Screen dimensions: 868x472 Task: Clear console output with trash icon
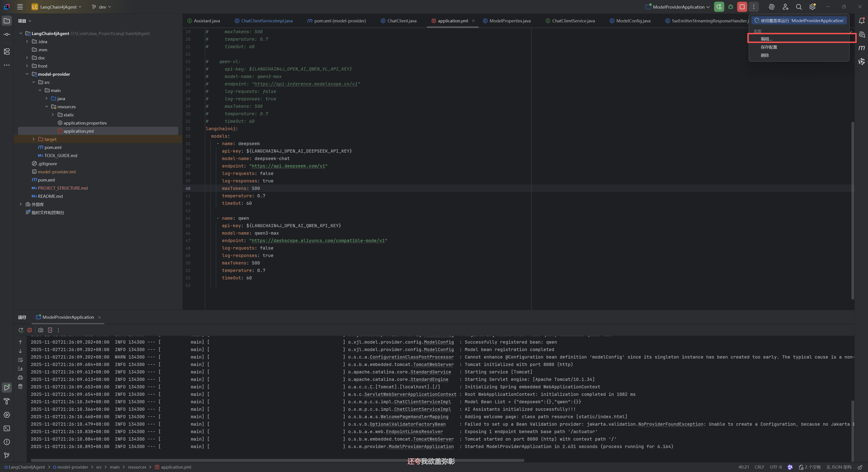point(20,386)
